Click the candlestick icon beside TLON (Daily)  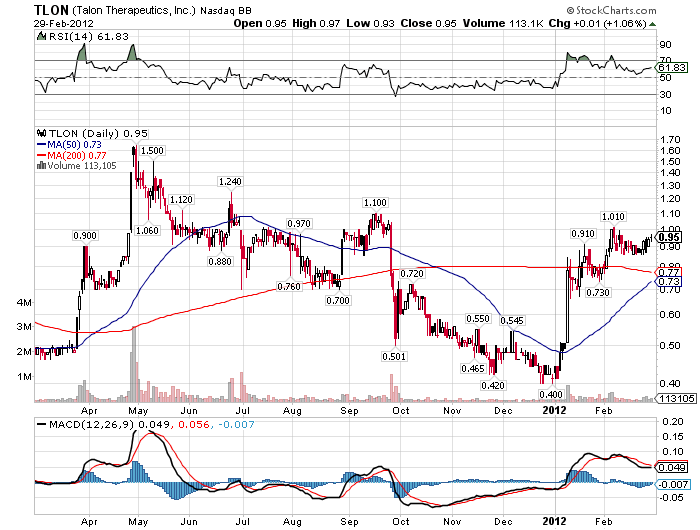[42, 133]
